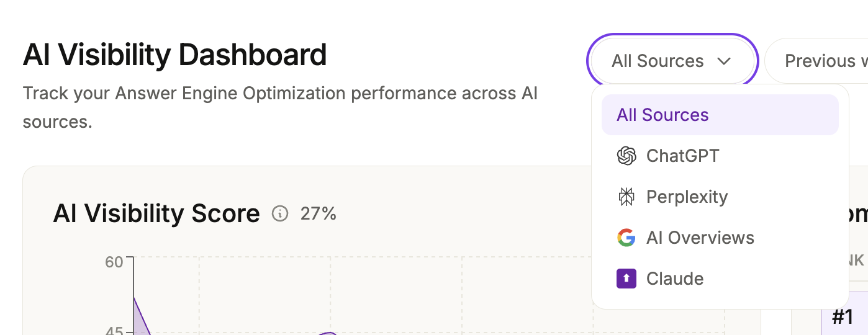Viewport: 868px width, 335px height.
Task: Click the 45 label on chart axis
Action: tap(114, 331)
